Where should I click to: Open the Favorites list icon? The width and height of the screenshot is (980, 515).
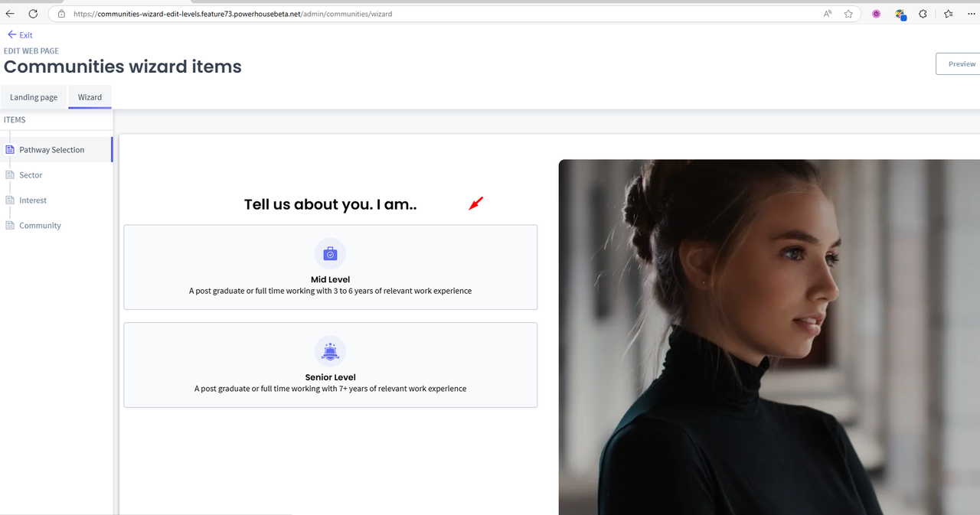pyautogui.click(x=949, y=14)
